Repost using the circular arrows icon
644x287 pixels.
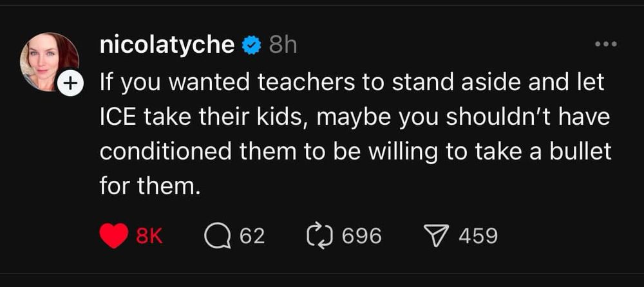tap(319, 236)
